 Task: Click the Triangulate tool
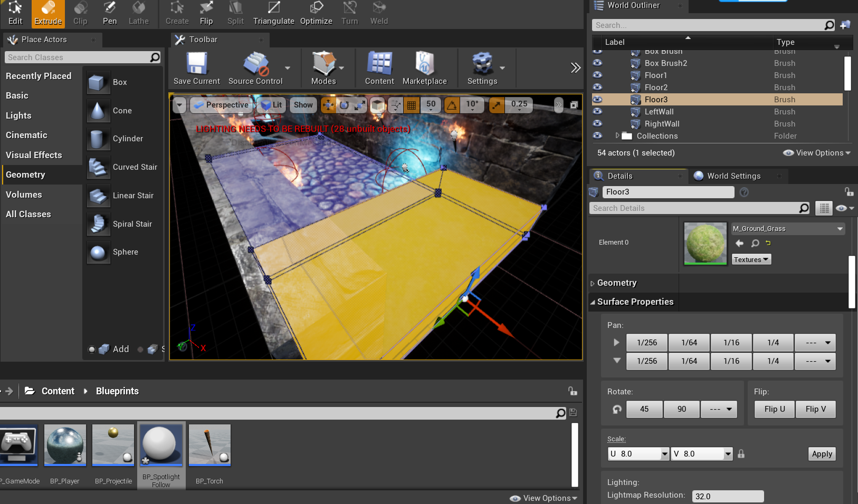(273, 14)
